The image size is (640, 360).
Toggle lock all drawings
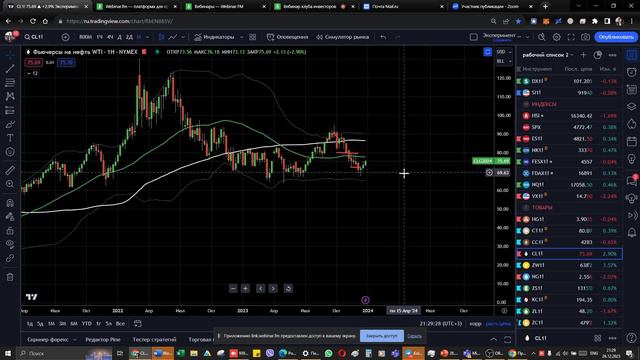tap(10, 231)
